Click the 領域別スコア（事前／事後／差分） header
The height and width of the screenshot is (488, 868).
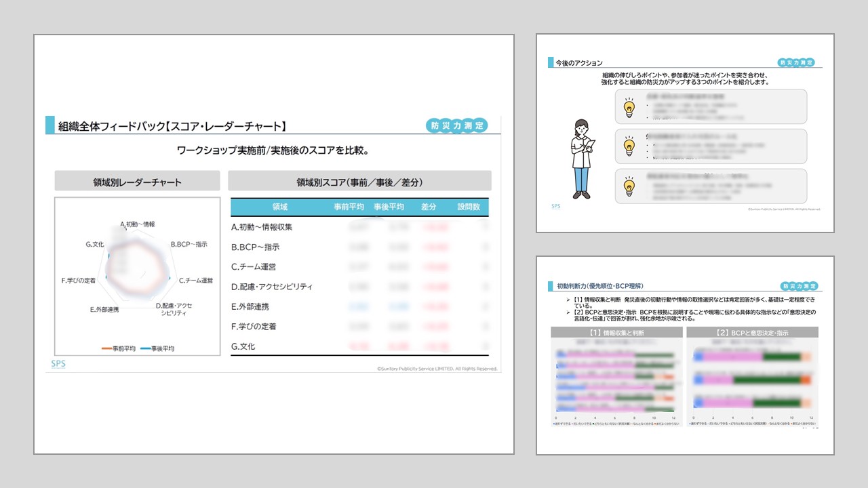359,182
